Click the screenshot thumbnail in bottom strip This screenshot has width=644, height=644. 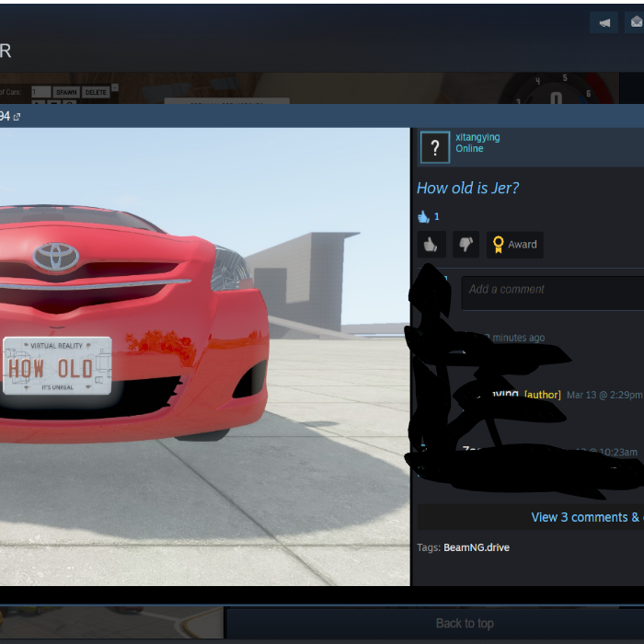pyautogui.click(x=111, y=622)
